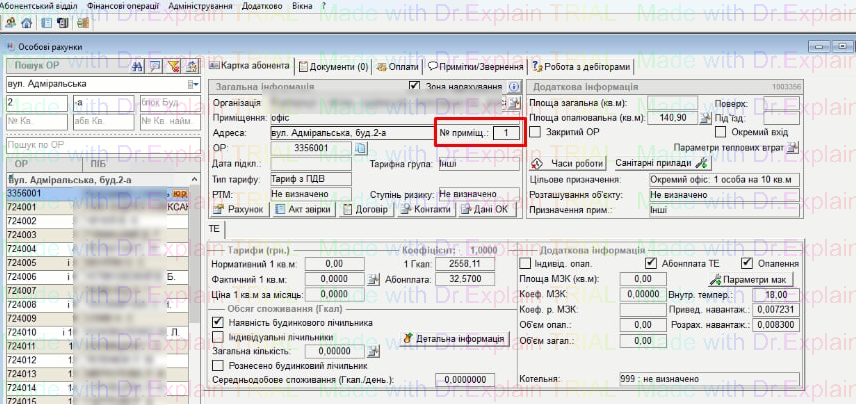856x405 pixels.
Task: Click the copy icon next to ОР number
Action: pos(365,148)
